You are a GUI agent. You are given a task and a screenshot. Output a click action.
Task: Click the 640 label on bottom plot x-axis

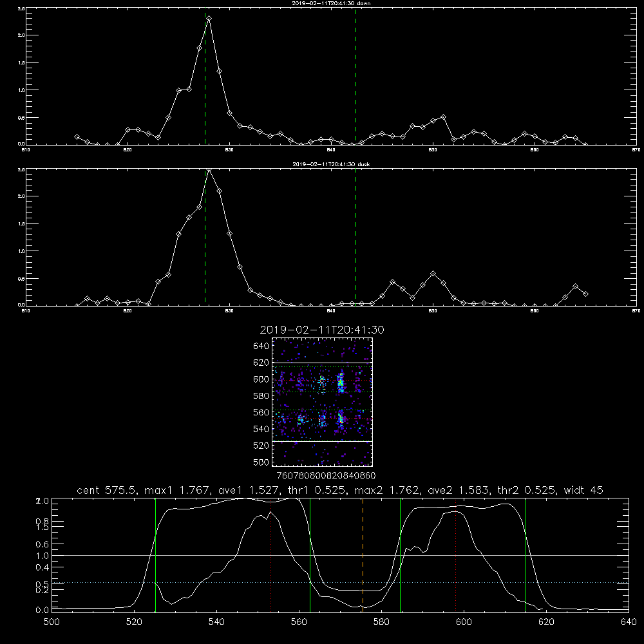tap(629, 622)
